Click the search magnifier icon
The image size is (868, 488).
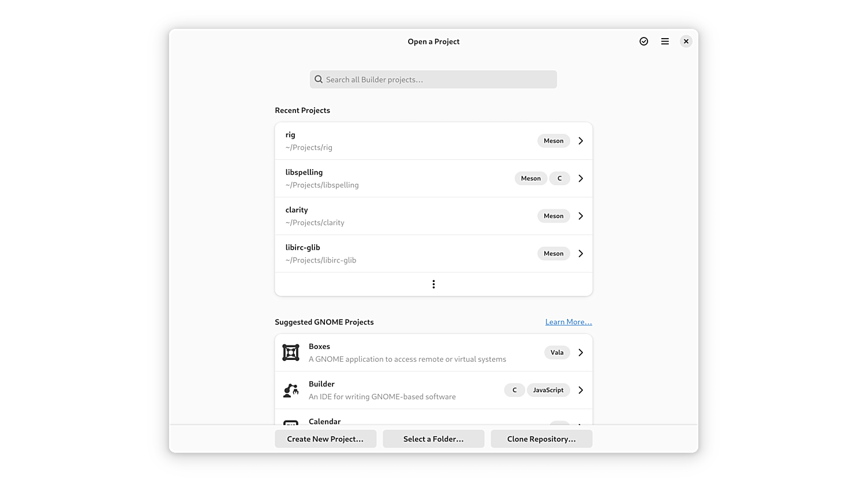(319, 80)
